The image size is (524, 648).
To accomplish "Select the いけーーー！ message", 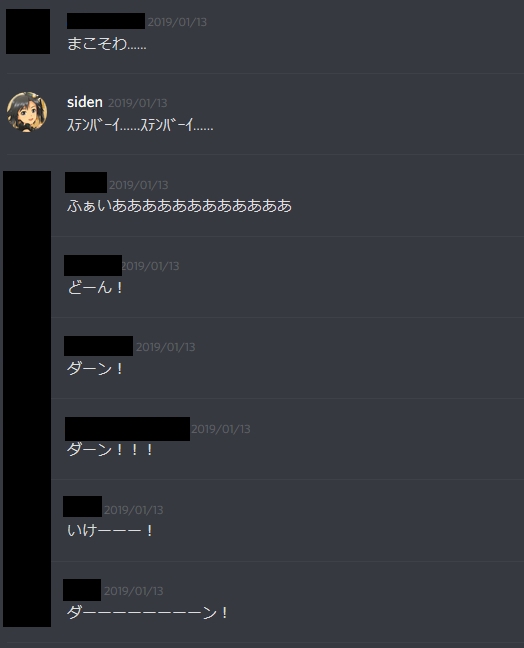I will 110,530.
